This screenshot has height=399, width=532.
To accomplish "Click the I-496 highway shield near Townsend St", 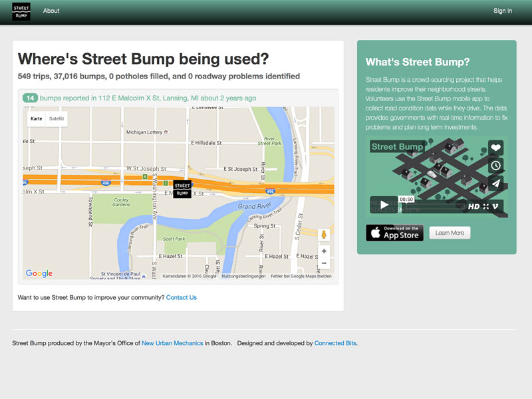I will [106, 183].
